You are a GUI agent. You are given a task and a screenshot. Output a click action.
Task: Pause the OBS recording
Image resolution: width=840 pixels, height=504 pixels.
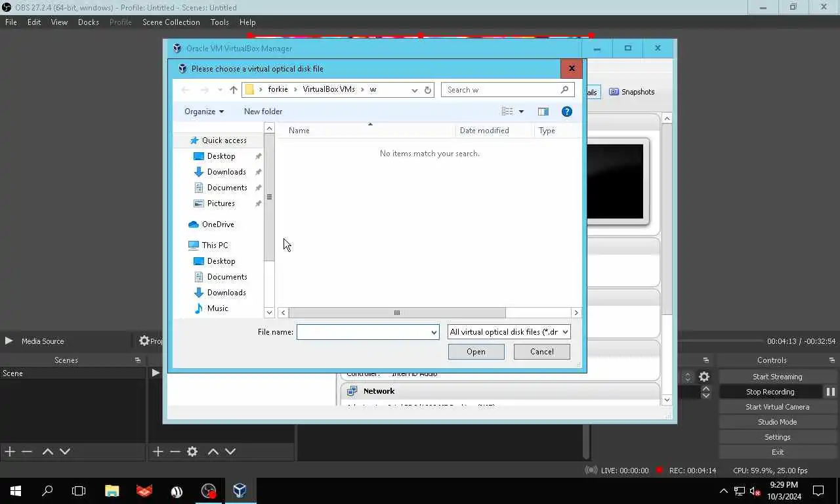point(830,392)
